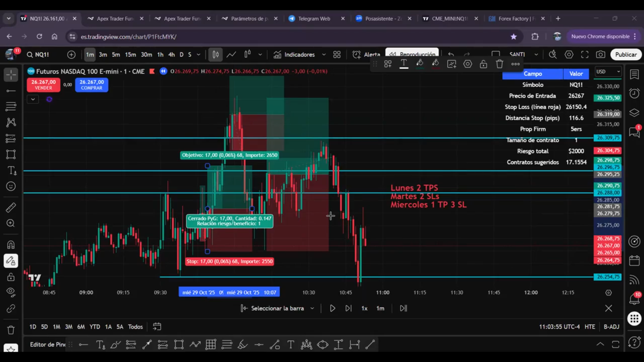Select the text annotation tool
This screenshot has width=644, height=362.
coord(11,171)
